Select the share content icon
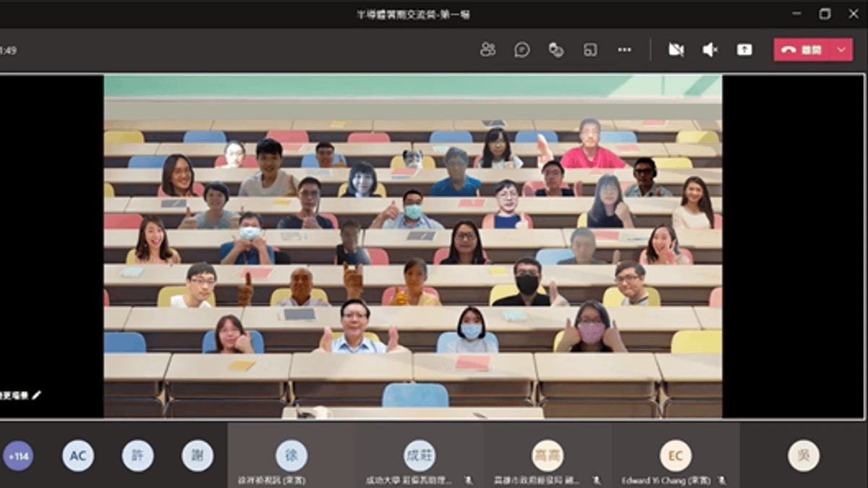The height and width of the screenshot is (488, 868). coord(744,50)
